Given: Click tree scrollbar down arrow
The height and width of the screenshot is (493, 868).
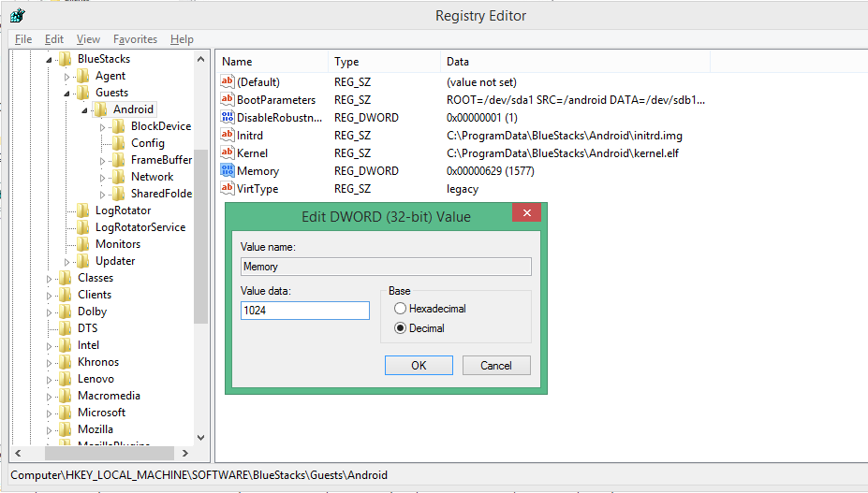Looking at the screenshot, I should pyautogui.click(x=200, y=438).
